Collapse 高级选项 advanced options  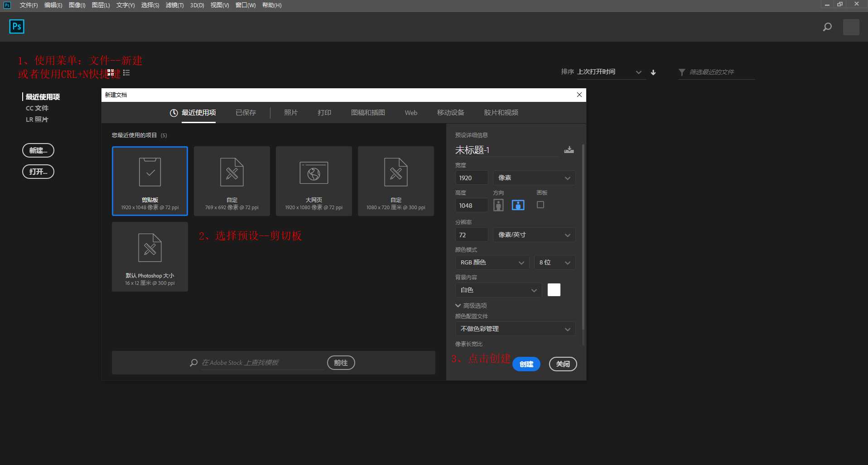tap(471, 306)
